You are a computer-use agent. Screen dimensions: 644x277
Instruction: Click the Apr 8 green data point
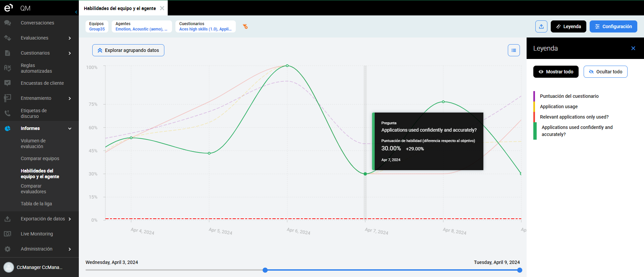pyautogui.click(x=443, y=102)
